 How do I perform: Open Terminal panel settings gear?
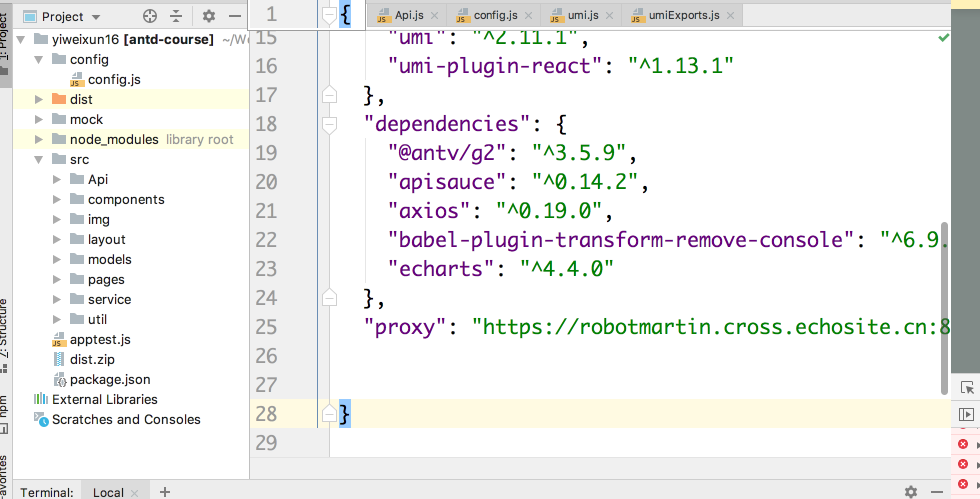point(911,492)
